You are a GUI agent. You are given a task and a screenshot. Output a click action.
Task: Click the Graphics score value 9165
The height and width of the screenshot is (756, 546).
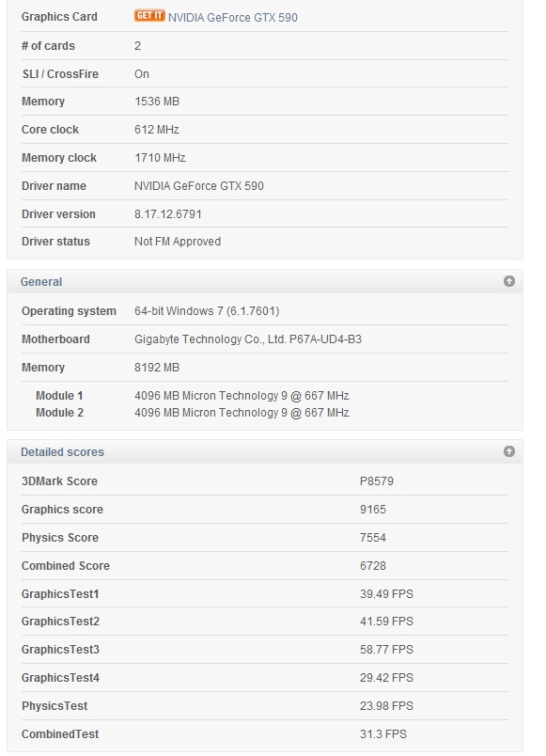pos(372,510)
